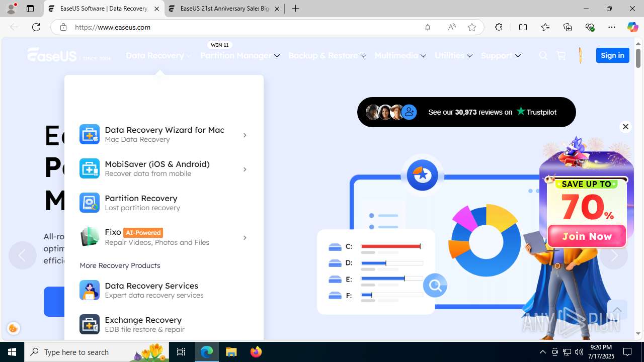The image size is (644, 362).
Task: Open Edge Extensions icon
Action: pos(499,27)
